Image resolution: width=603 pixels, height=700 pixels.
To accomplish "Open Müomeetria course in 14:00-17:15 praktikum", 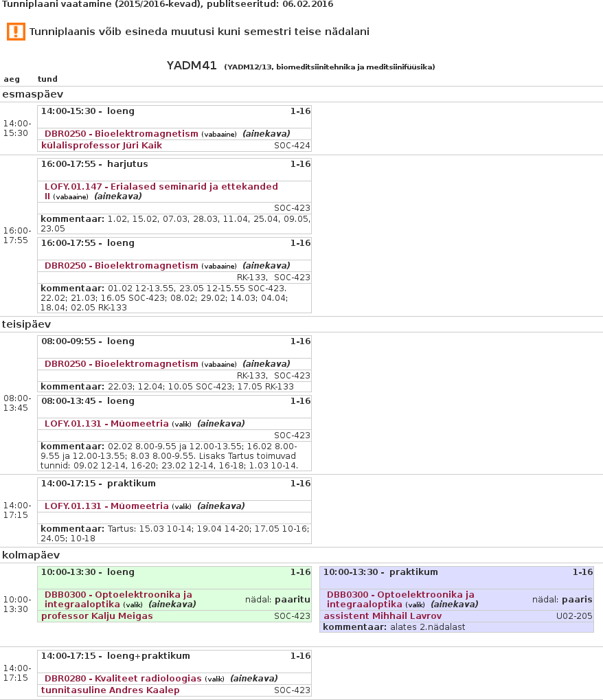I will [x=106, y=506].
